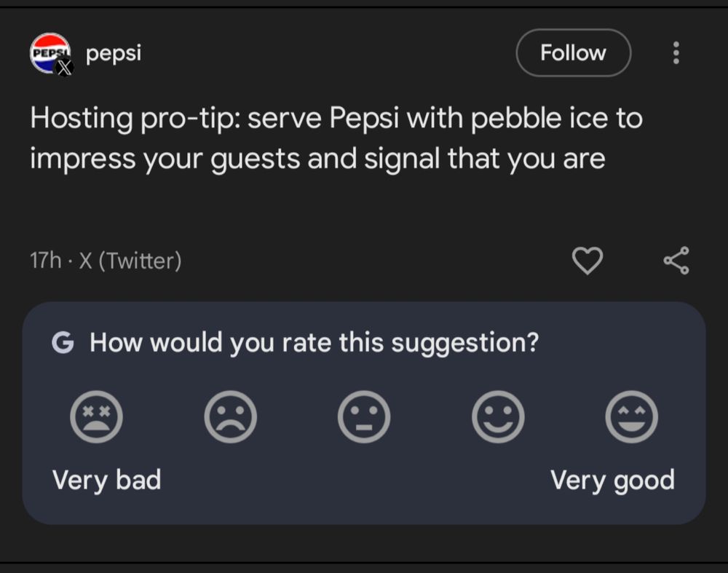
Task: Pick the smiling face rating
Action: coord(498,417)
